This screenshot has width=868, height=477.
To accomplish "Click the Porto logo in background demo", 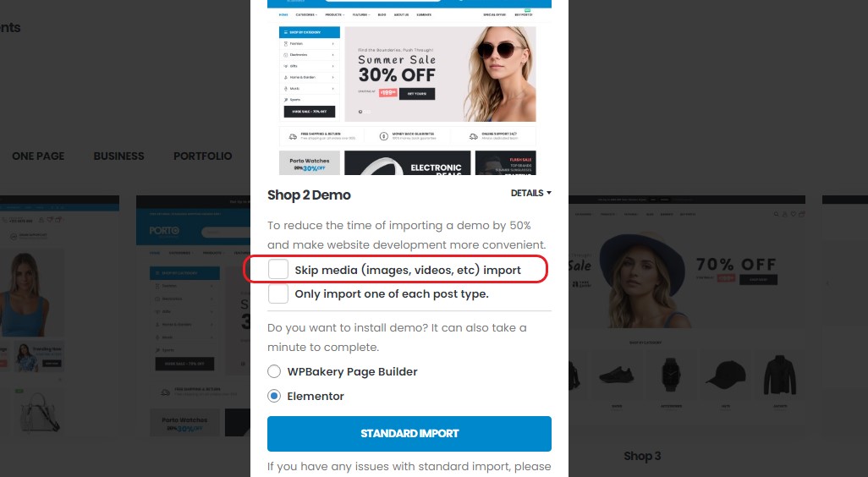I will 164,230.
